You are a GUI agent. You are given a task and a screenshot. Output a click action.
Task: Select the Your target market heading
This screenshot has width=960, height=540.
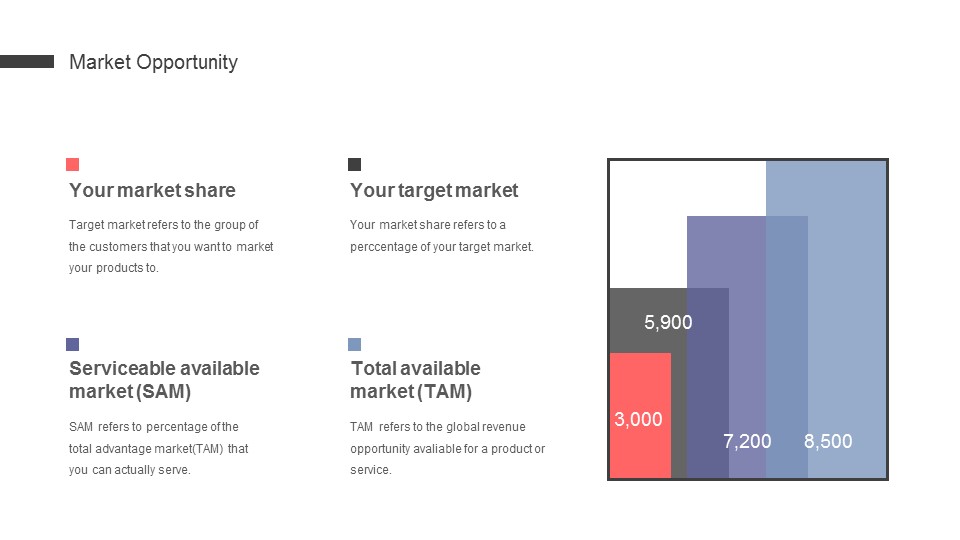(x=434, y=190)
